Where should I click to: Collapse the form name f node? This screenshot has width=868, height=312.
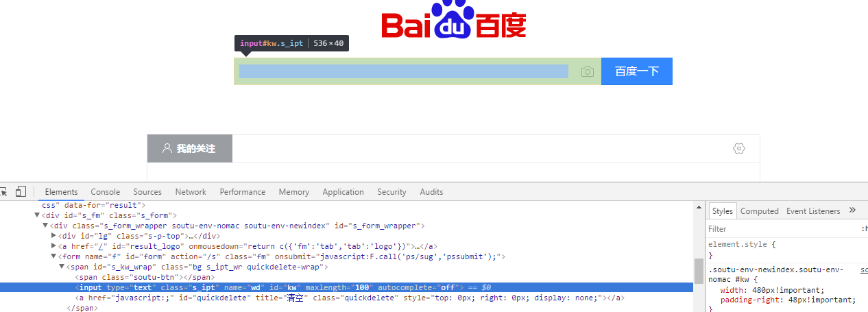(53, 256)
